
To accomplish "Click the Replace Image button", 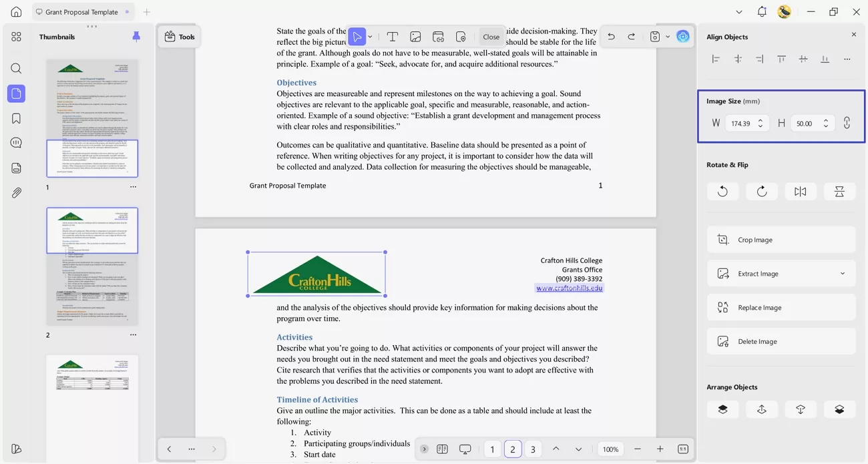I will click(781, 307).
